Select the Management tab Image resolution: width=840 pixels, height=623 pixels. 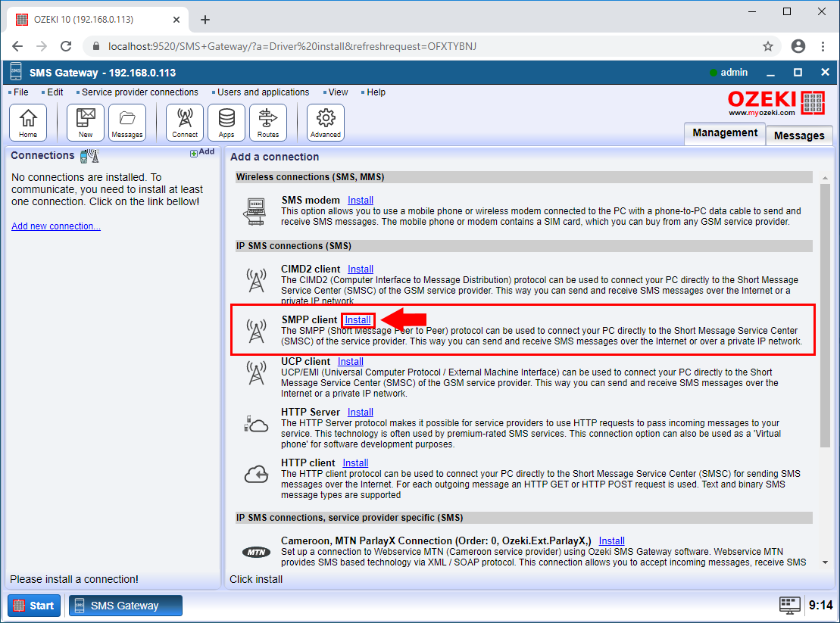pos(724,133)
